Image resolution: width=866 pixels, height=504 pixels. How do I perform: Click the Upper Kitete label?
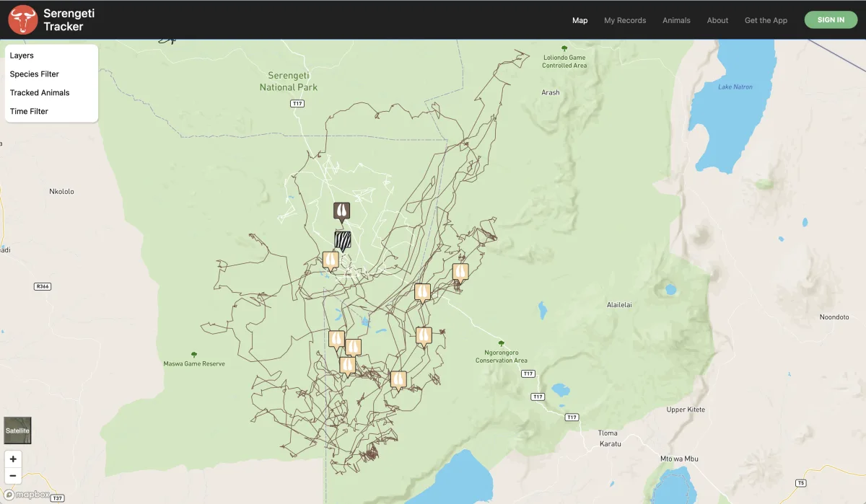point(686,410)
